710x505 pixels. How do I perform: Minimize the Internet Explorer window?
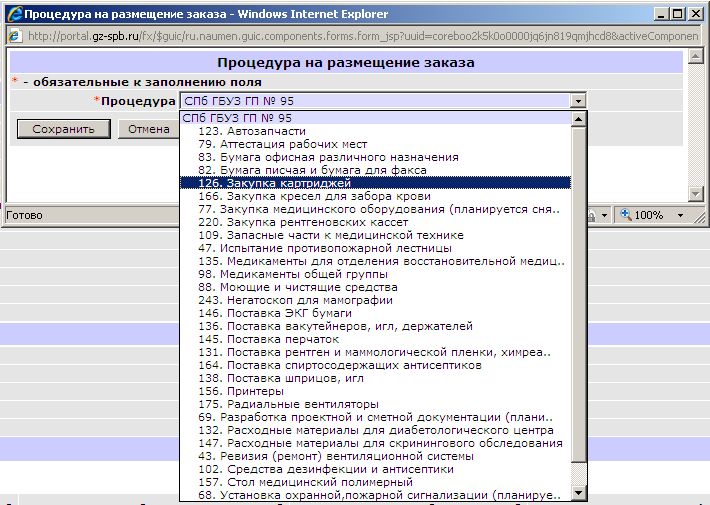point(661,14)
